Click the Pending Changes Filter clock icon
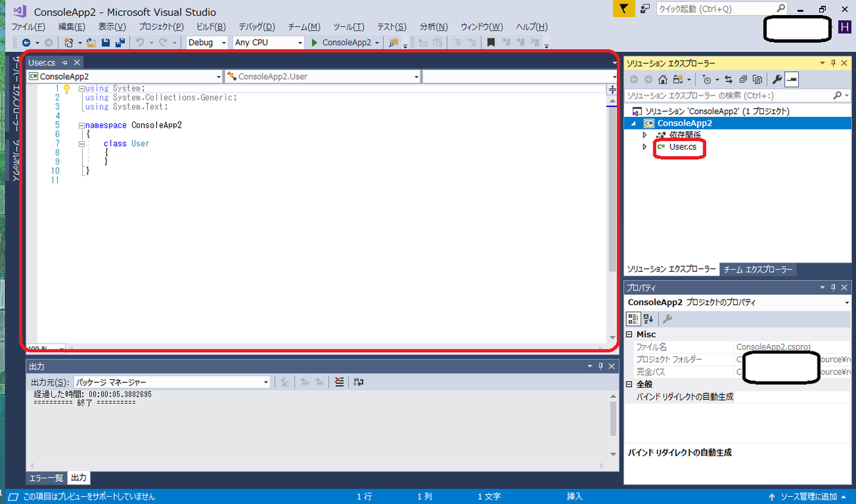 (707, 79)
